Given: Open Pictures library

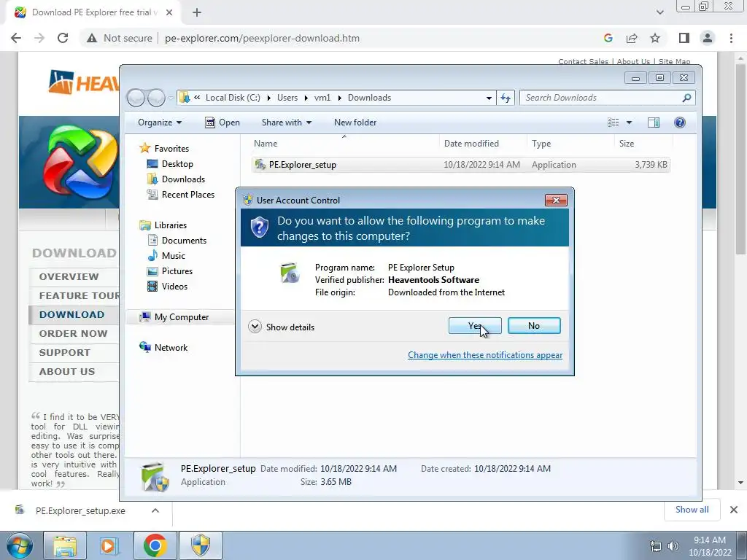Looking at the screenshot, I should (170, 271).
